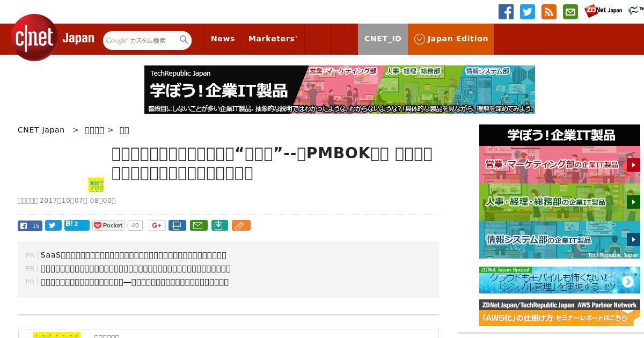This screenshot has width=644, height=338.
Task: Open the ZDNet Japan Special cloud banner
Action: pos(560,280)
